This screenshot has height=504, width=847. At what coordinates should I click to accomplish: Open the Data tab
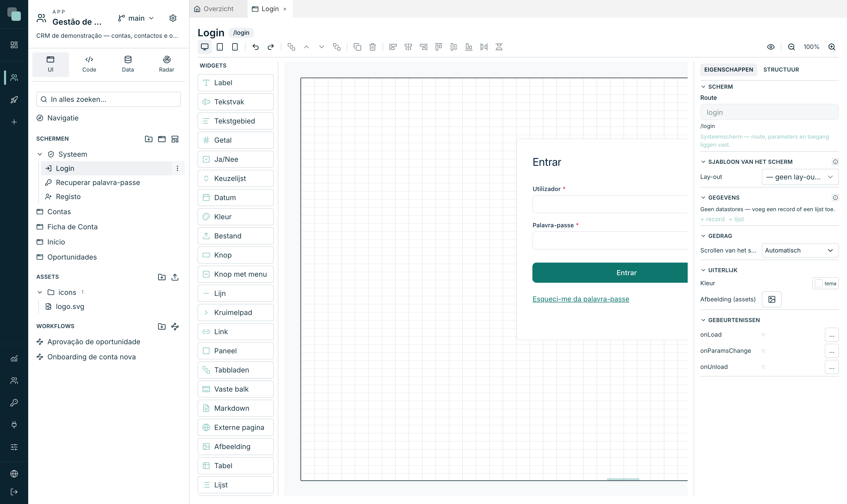tap(128, 65)
